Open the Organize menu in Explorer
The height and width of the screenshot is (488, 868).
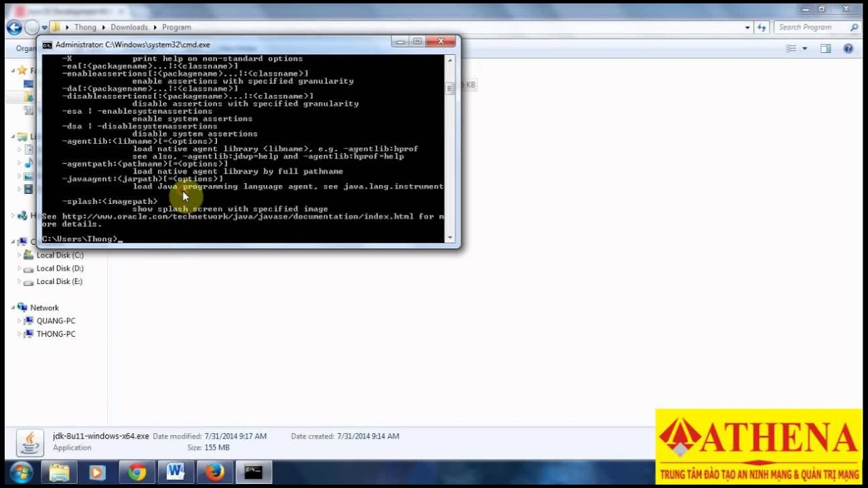click(x=26, y=48)
